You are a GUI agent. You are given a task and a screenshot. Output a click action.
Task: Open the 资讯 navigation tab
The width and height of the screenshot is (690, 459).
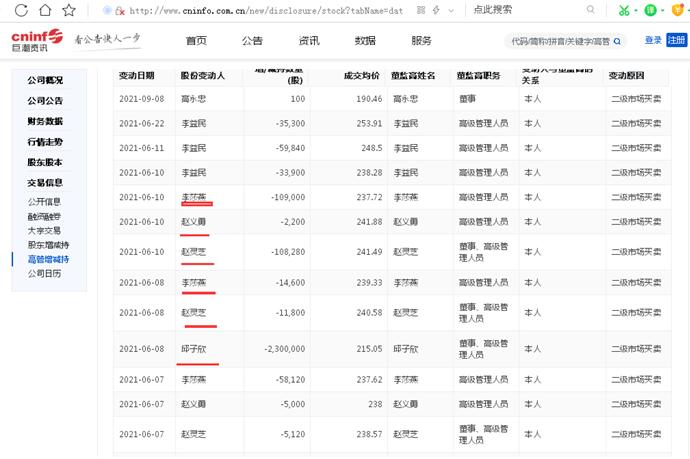pyautogui.click(x=309, y=40)
